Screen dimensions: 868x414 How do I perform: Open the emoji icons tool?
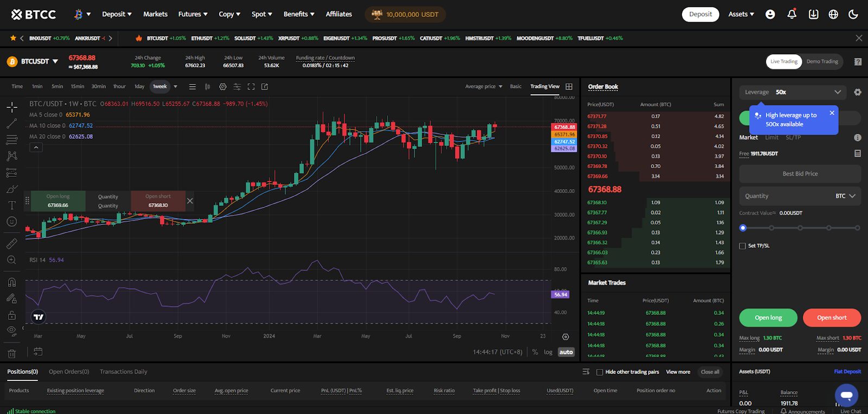(12, 222)
